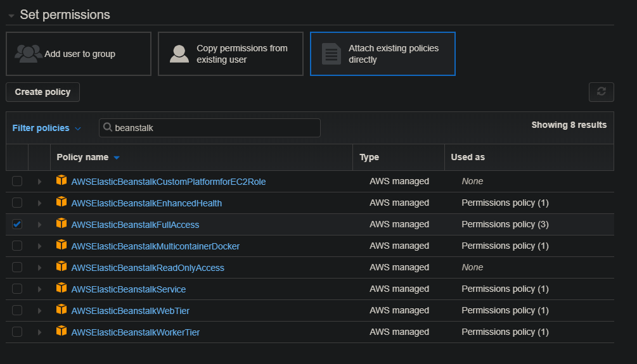Click the refresh policies icon button

pos(601,92)
